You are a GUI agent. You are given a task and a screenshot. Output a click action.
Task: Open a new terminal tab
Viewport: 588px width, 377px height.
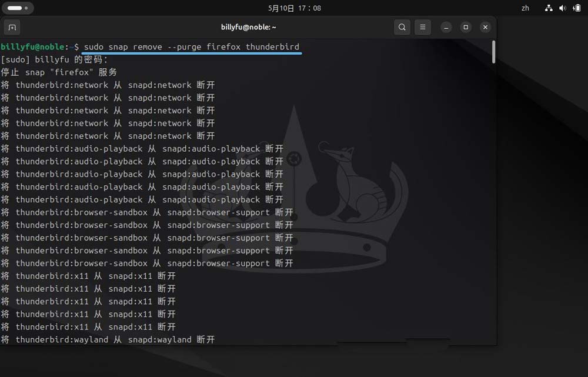click(12, 27)
